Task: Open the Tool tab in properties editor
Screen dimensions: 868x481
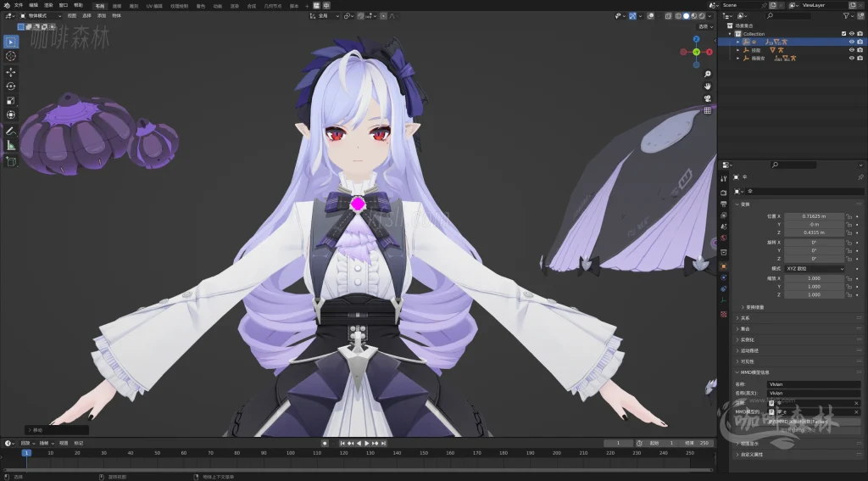Action: 724,178
